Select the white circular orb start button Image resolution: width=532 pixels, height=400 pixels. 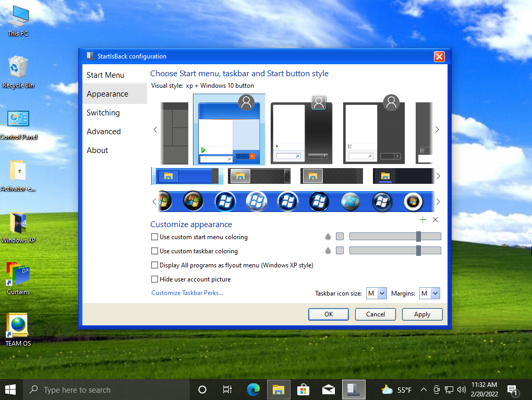pos(413,202)
